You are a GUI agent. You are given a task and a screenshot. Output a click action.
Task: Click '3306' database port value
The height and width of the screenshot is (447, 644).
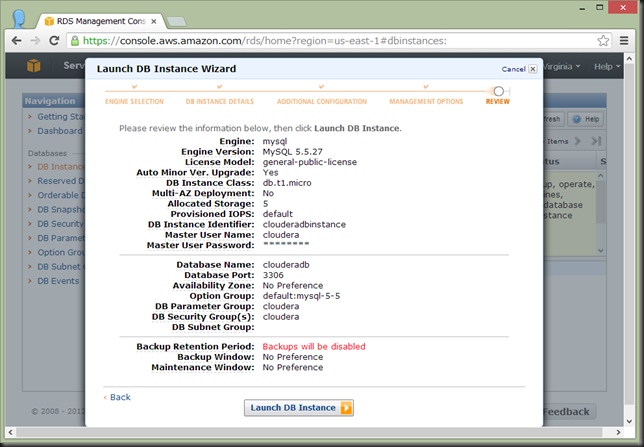click(x=273, y=275)
